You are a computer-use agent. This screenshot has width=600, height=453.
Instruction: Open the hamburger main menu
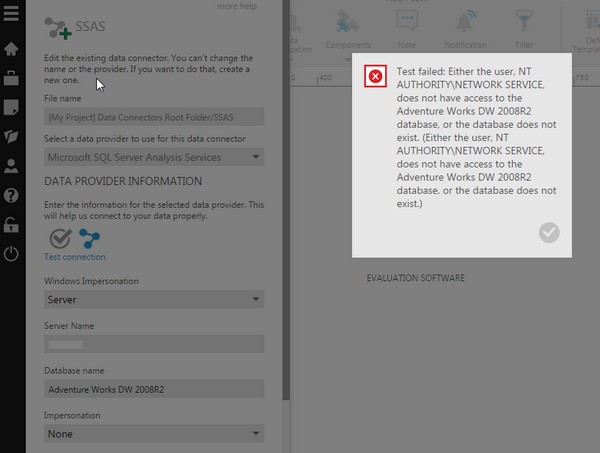11,15
